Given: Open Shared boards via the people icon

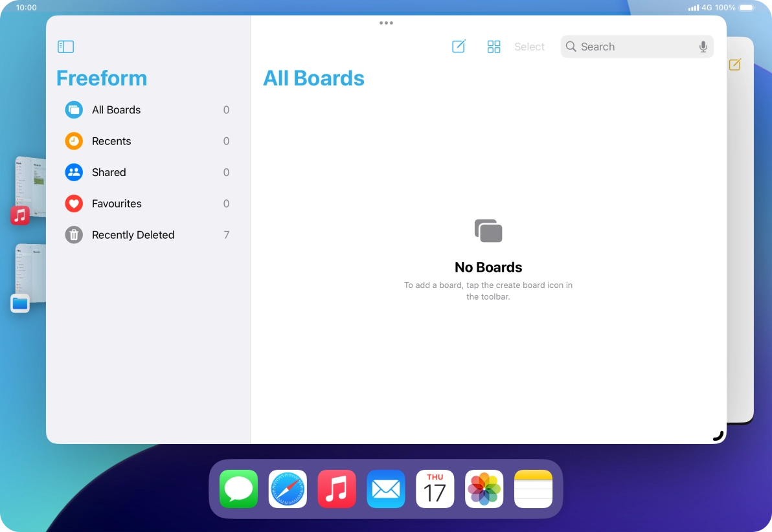Looking at the screenshot, I should [73, 172].
